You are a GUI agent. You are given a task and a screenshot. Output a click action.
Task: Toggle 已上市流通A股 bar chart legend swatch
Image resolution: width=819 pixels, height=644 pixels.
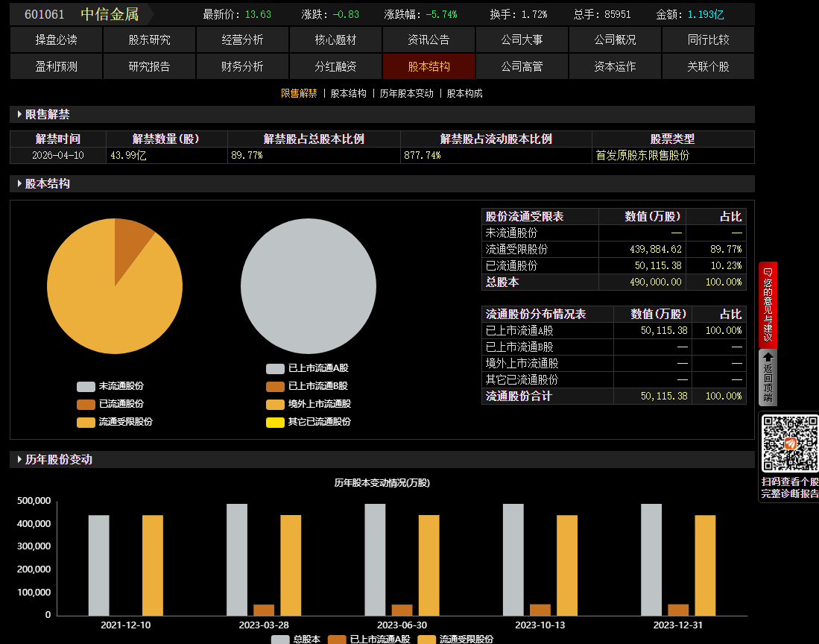click(x=337, y=640)
